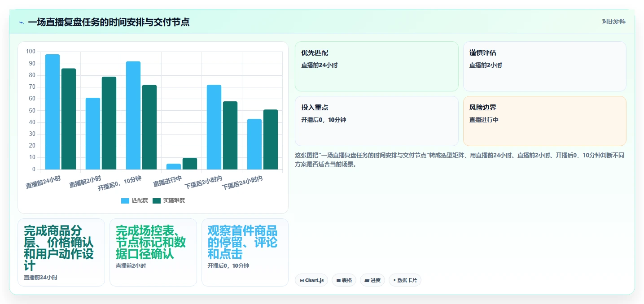Click the green bar for 直播进行中
Image resolution: width=644 pixels, height=304 pixels.
click(x=190, y=164)
